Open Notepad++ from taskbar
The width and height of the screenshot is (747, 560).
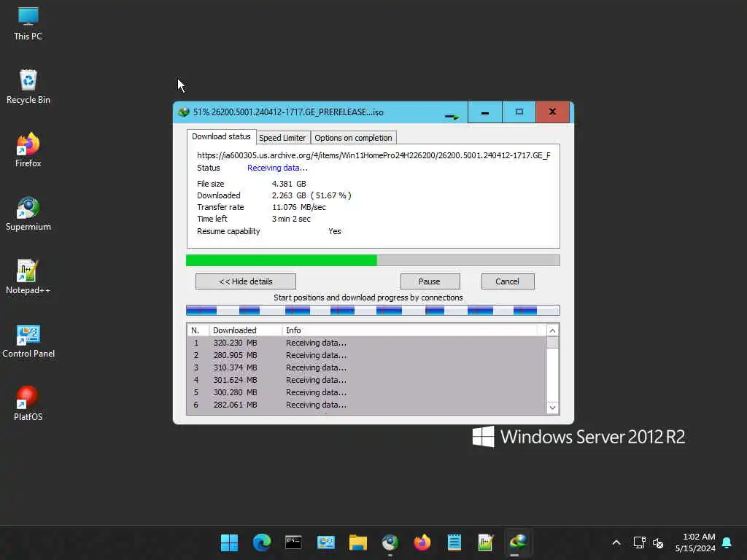point(486,542)
